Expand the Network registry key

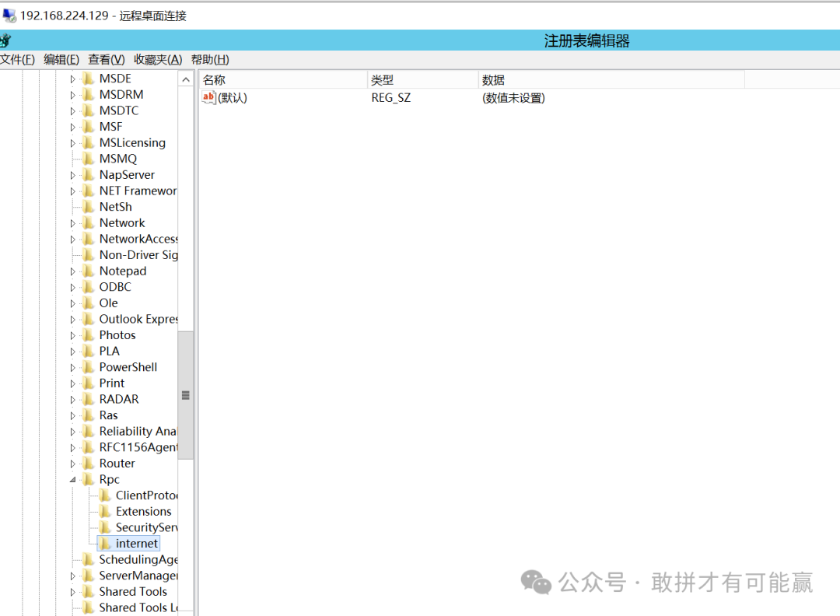point(73,223)
